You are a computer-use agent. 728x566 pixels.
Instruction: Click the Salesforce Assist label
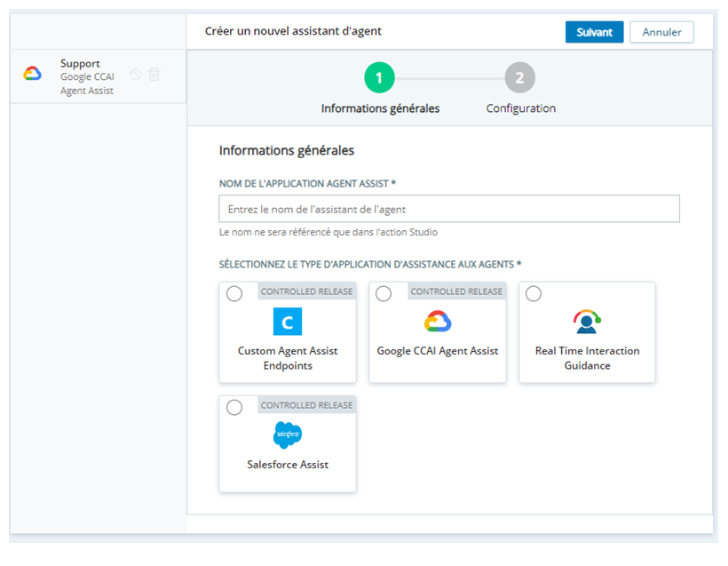[x=288, y=465]
